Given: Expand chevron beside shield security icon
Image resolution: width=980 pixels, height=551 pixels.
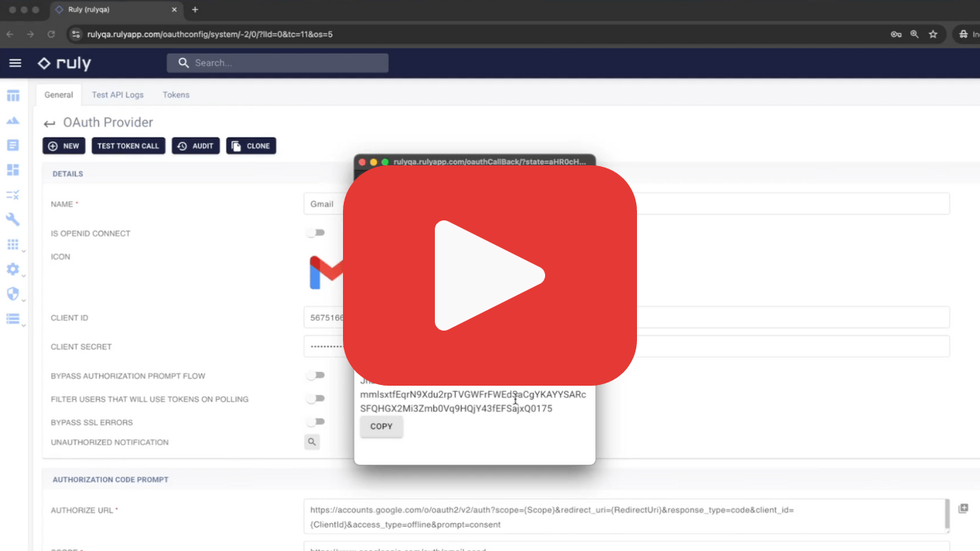Looking at the screenshot, I should pos(24,300).
